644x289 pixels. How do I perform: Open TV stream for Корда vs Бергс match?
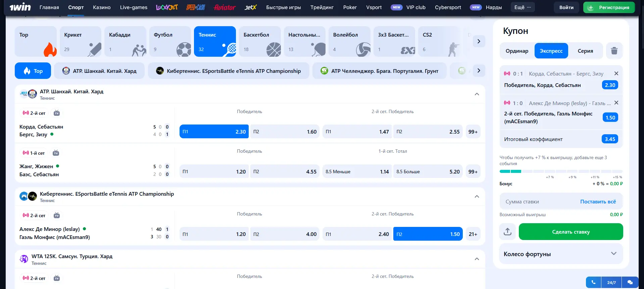tap(57, 113)
